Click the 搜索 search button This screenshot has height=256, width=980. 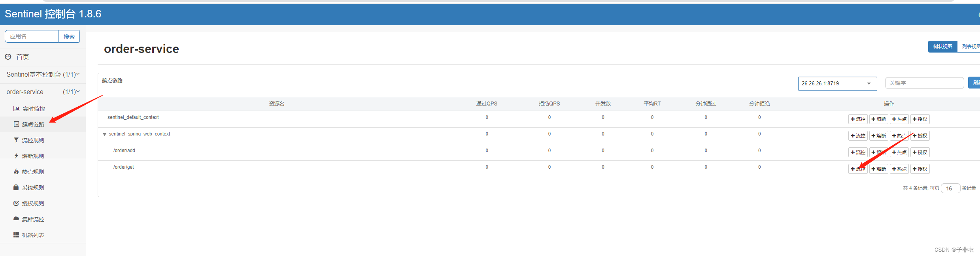(x=69, y=36)
